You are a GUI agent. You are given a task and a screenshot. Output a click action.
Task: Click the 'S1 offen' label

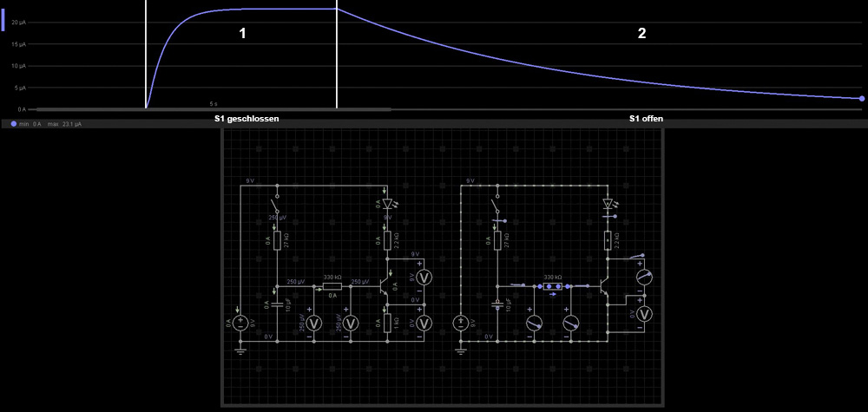647,117
